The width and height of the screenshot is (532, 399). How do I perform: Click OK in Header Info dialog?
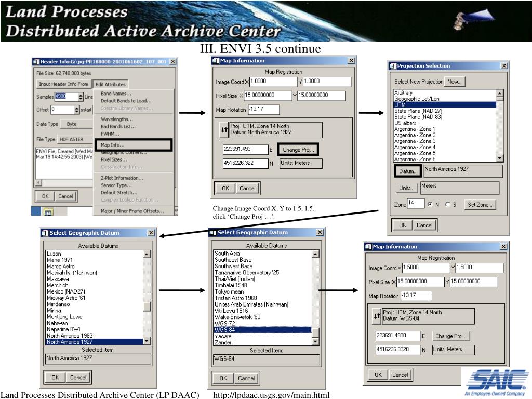click(45, 196)
